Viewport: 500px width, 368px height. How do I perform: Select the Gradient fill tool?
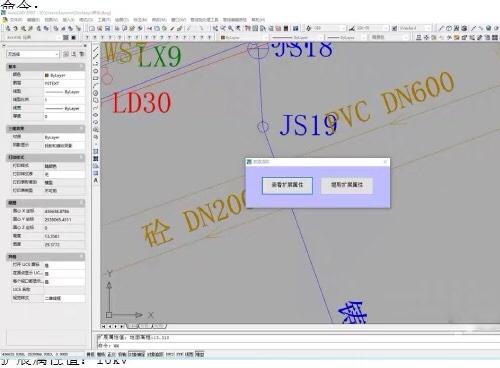[x=96, y=159]
